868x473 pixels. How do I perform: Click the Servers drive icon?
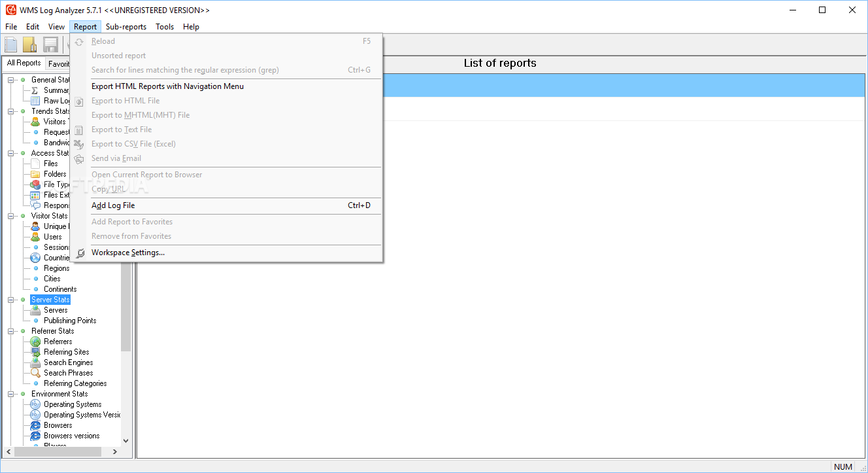click(x=35, y=310)
